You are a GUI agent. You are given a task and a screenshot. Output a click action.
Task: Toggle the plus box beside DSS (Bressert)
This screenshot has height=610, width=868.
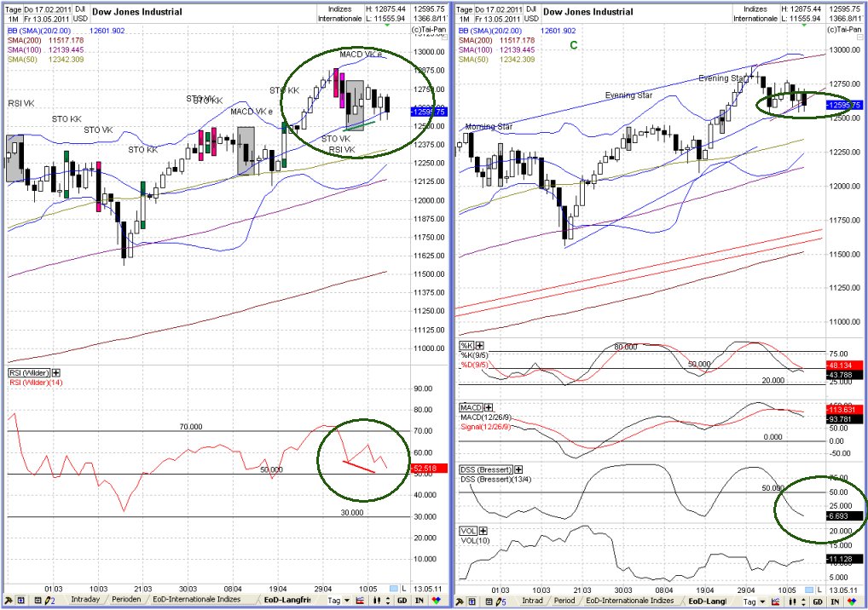[x=518, y=469]
